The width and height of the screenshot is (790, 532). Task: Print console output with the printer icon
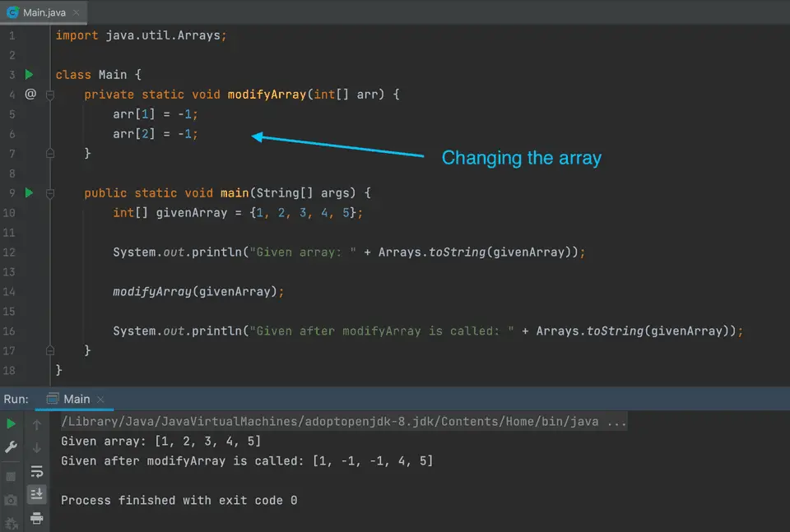(37, 518)
